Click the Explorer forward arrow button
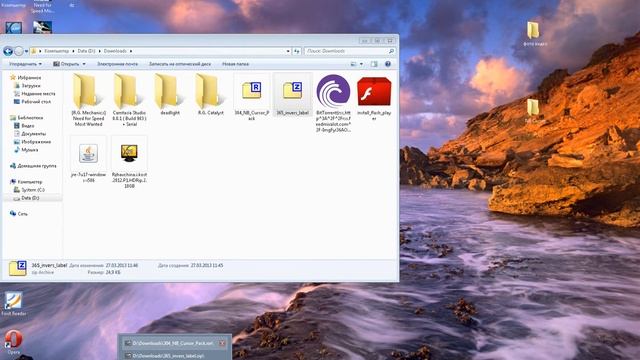Image resolution: width=640 pixels, height=360 pixels. [x=19, y=51]
